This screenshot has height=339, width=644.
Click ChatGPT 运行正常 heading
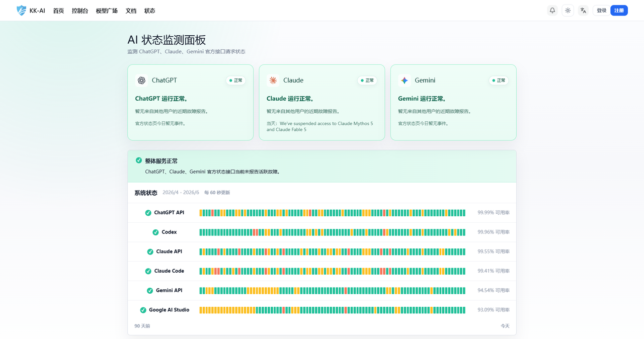(x=162, y=99)
